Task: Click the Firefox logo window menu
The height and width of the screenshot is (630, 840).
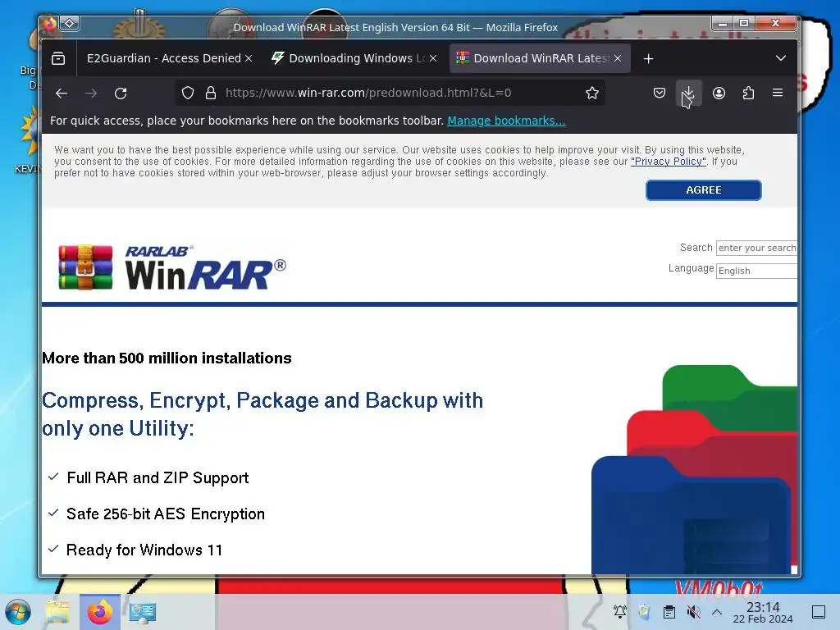Action: pyautogui.click(x=50, y=24)
